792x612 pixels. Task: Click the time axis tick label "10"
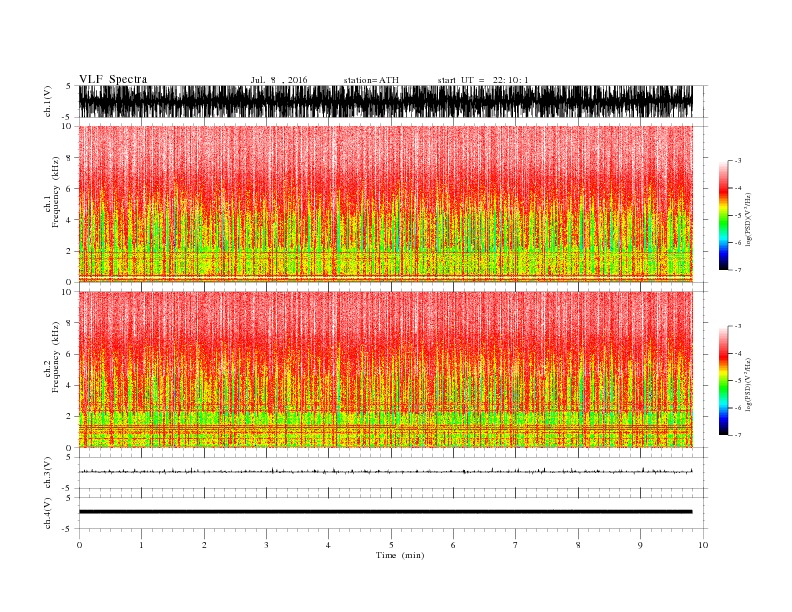(x=703, y=545)
